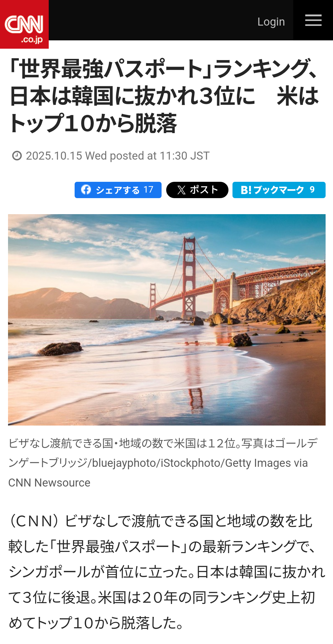The image size is (333, 644).
Task: Go to the CNN.co.jp home logo
Action: [24, 24]
